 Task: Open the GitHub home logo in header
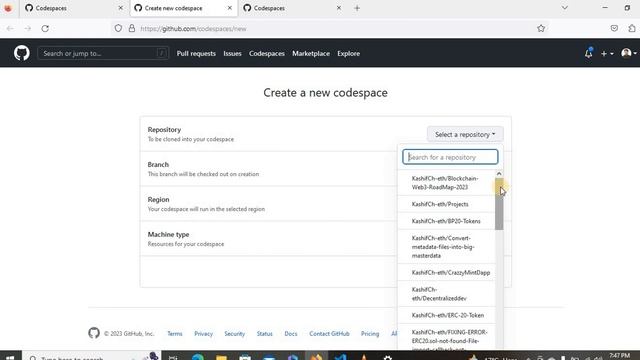22,53
